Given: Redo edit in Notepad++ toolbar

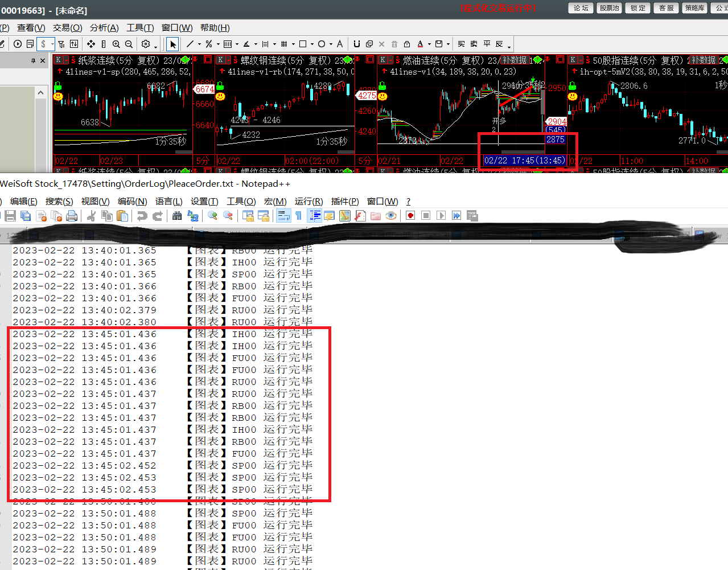Looking at the screenshot, I should (157, 216).
